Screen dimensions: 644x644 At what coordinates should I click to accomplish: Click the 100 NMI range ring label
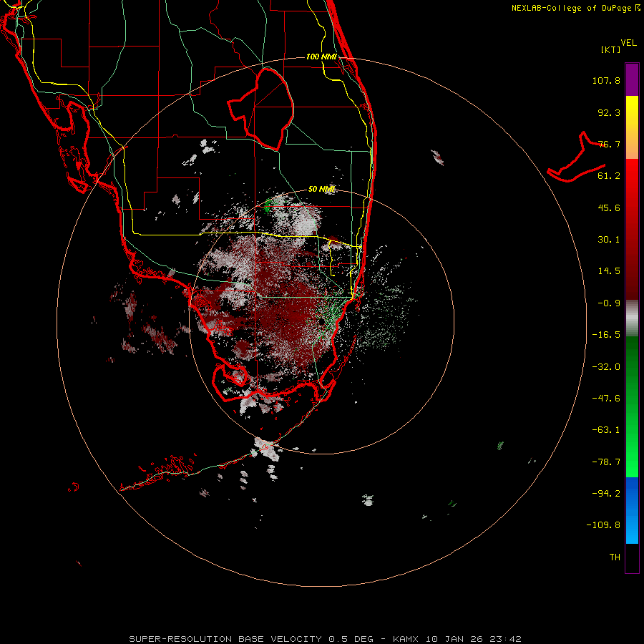pos(321,57)
